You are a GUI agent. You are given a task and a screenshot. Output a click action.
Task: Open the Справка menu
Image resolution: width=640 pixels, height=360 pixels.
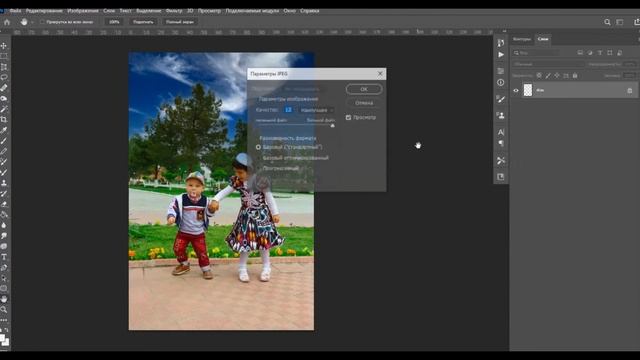point(310,11)
